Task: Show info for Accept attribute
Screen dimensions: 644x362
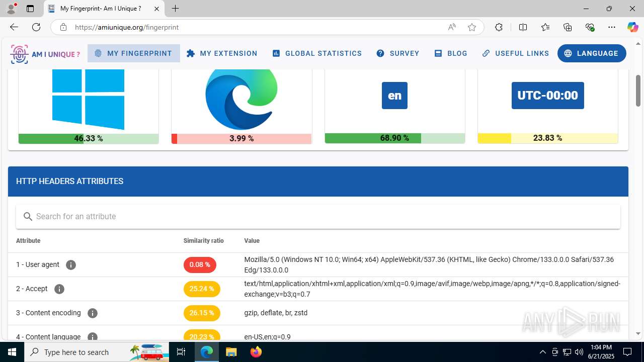Action: point(59,289)
